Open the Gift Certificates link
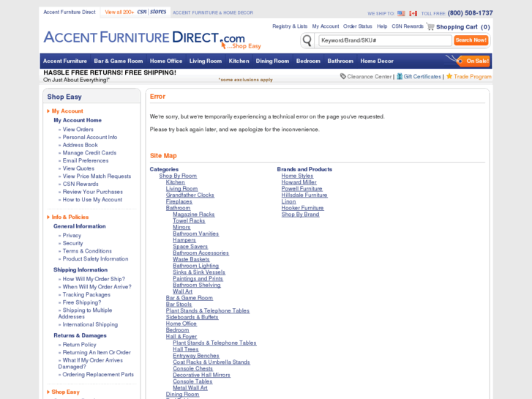This screenshot has width=532, height=399. pos(422,77)
